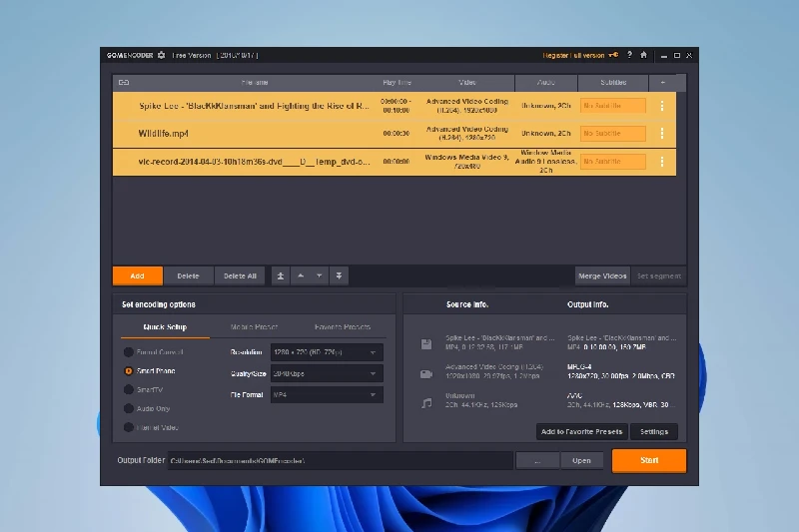This screenshot has width=799, height=532.
Task: Click the video camera icon in Source Info
Action: click(426, 374)
